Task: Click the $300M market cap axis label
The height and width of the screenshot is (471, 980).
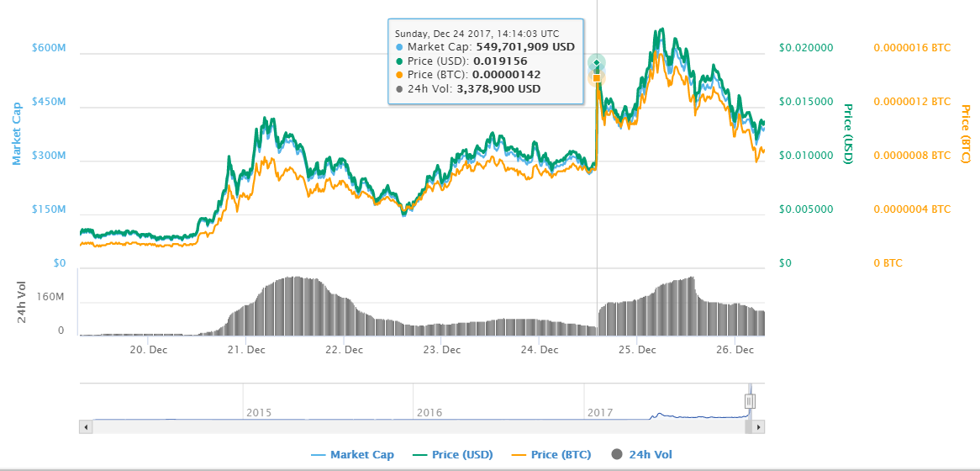Action: coord(48,155)
